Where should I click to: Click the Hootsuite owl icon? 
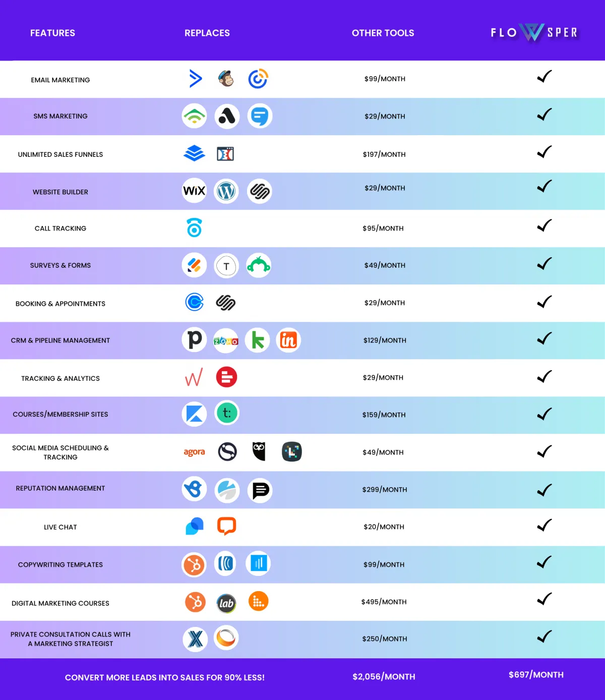259,451
